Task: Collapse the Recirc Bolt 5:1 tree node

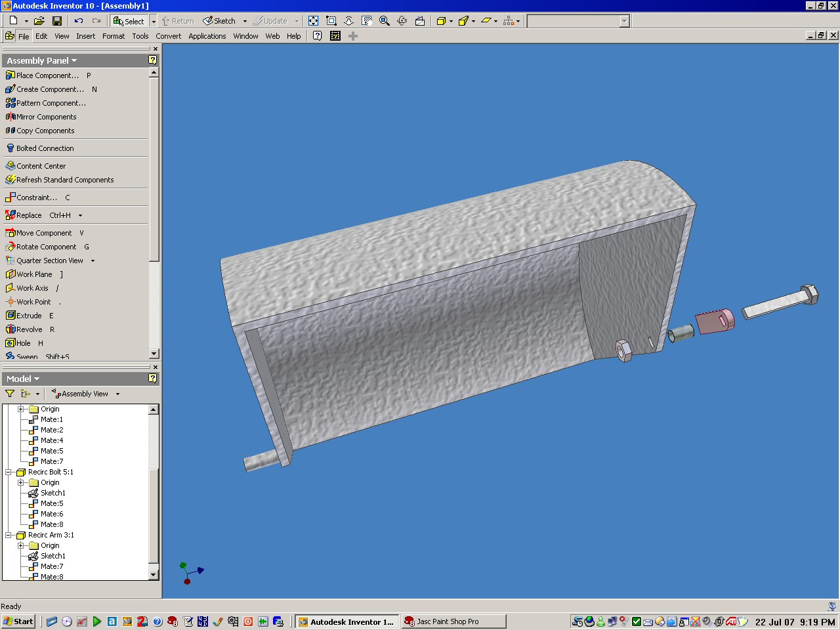Action: coord(9,472)
